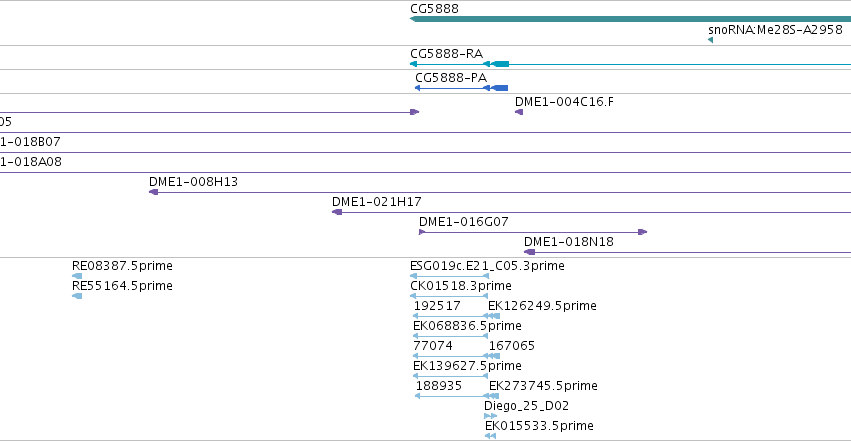Click the 167065 feature label
This screenshot has height=441, width=851.
[512, 346]
